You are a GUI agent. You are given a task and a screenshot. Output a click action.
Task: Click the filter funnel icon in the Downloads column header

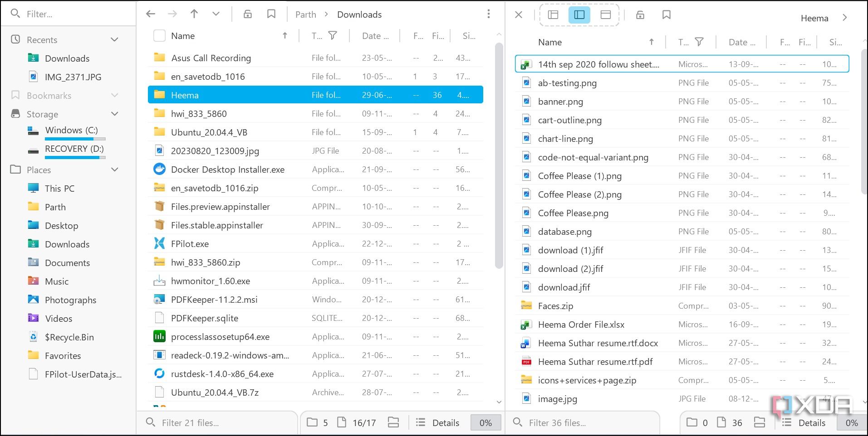333,36
